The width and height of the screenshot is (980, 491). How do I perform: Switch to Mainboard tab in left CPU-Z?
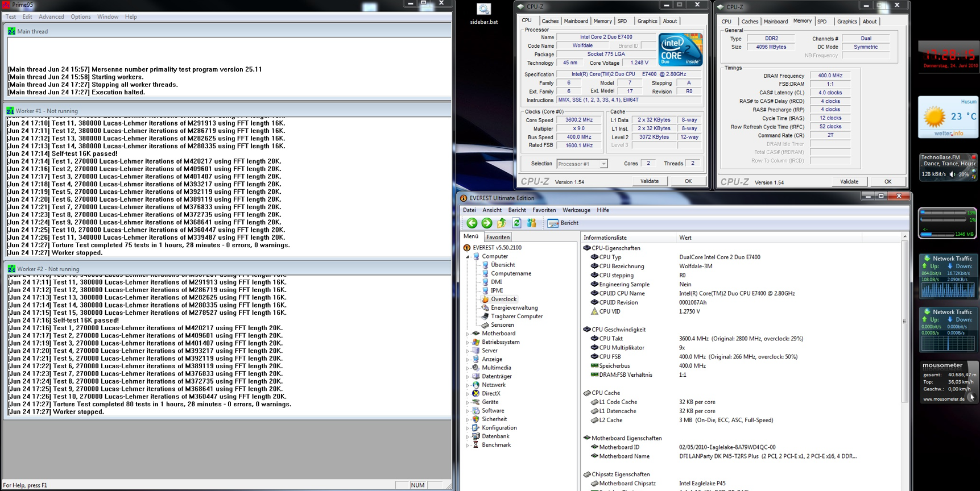click(576, 21)
